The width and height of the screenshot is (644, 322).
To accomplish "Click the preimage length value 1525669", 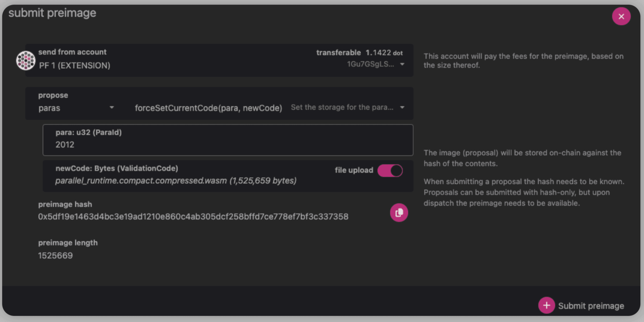I will [x=55, y=256].
